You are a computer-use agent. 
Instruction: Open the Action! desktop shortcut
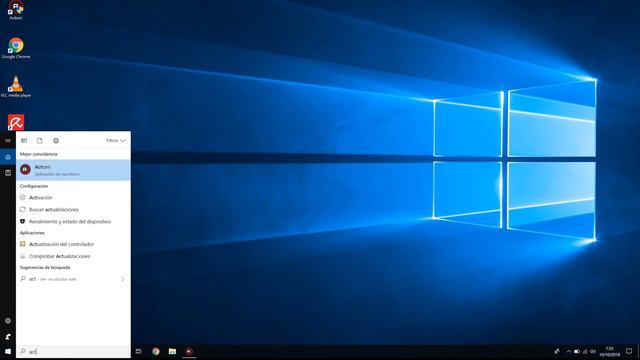point(16,10)
